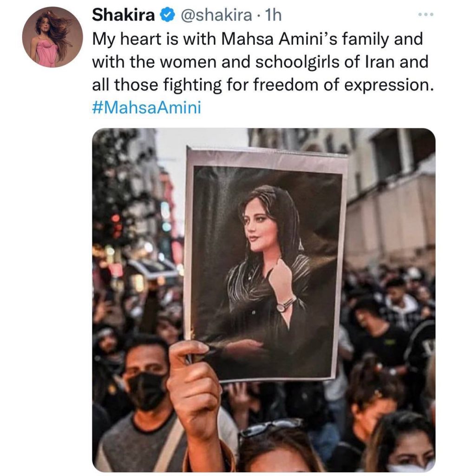Click the tweet text starting "My heart is"
Viewport: 458px width, 476px height.
tap(263, 62)
